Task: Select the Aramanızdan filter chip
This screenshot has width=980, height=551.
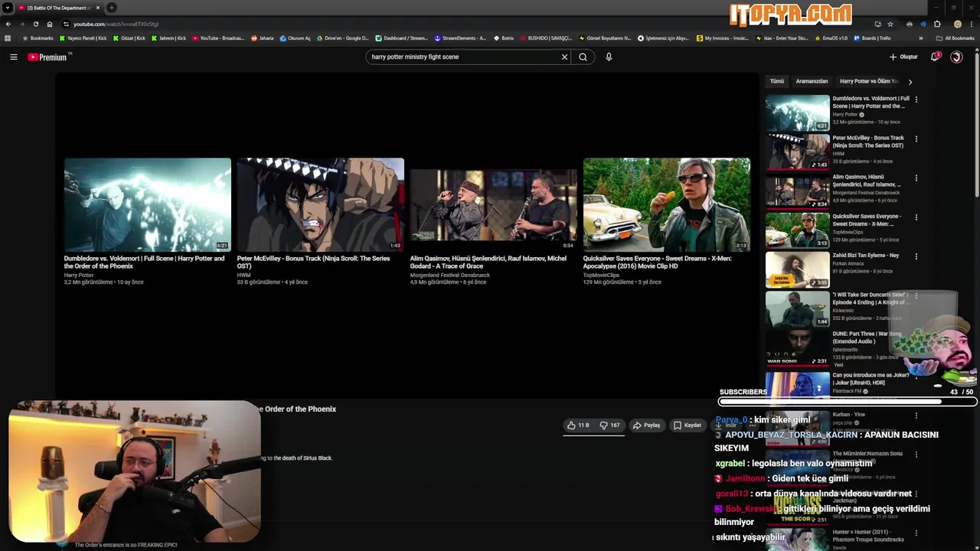Action: (x=812, y=81)
